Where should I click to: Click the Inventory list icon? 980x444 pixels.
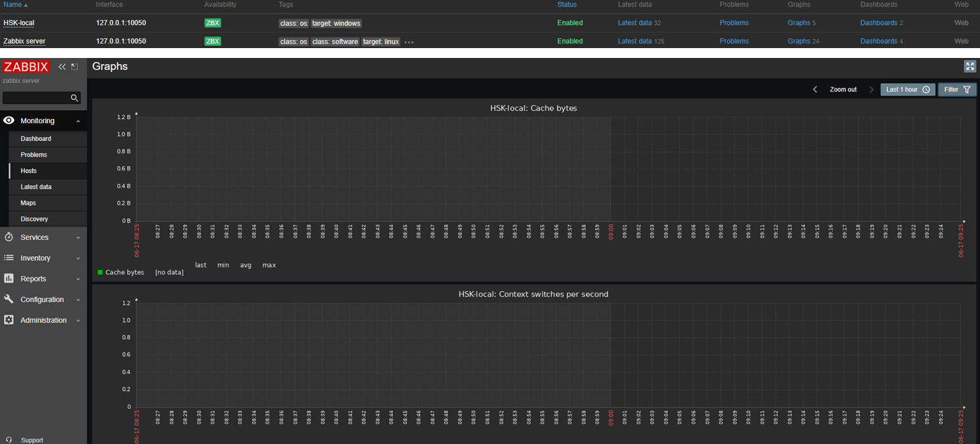pyautogui.click(x=9, y=258)
